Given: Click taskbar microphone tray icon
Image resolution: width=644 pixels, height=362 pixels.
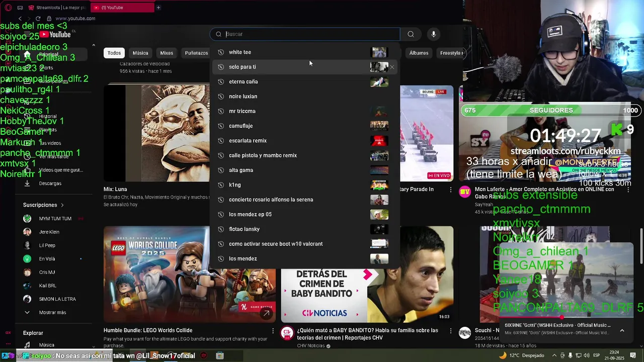Looking at the screenshot, I should pyautogui.click(x=570, y=355).
